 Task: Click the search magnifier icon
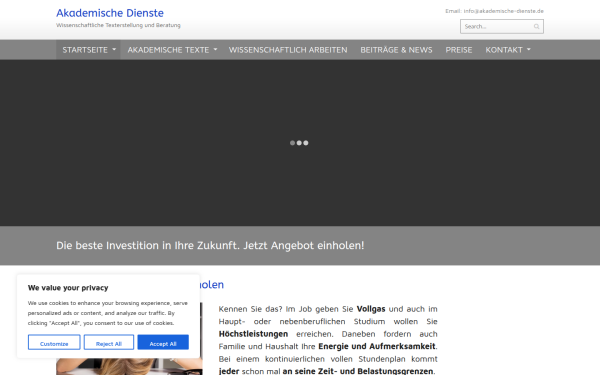coord(536,26)
